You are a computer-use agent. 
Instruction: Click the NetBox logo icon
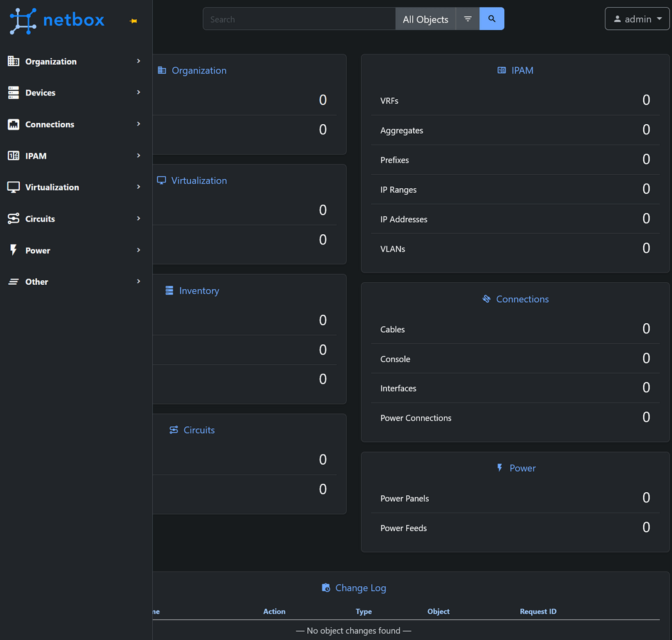22,20
